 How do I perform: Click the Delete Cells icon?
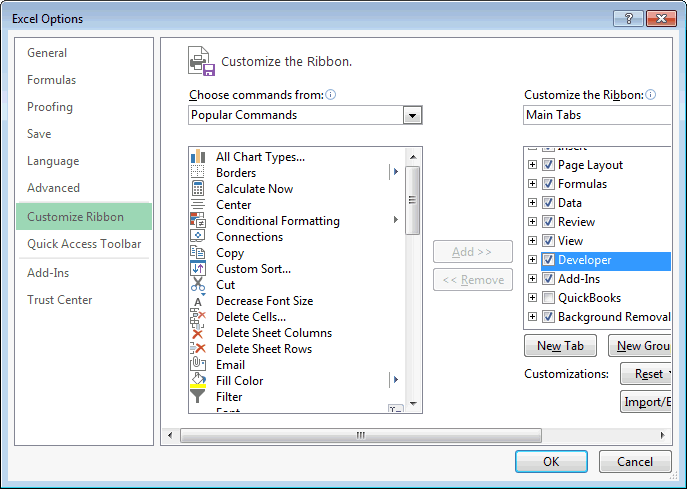point(198,316)
